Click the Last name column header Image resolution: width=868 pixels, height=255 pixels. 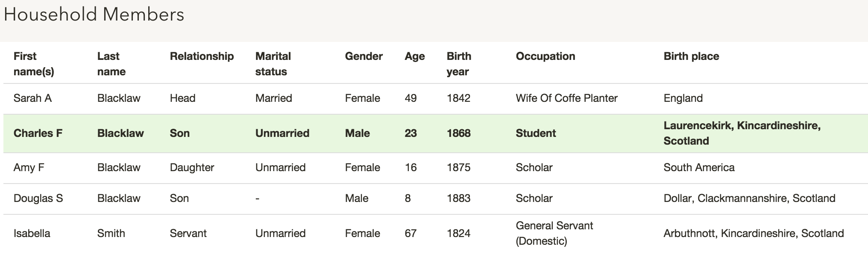111,64
